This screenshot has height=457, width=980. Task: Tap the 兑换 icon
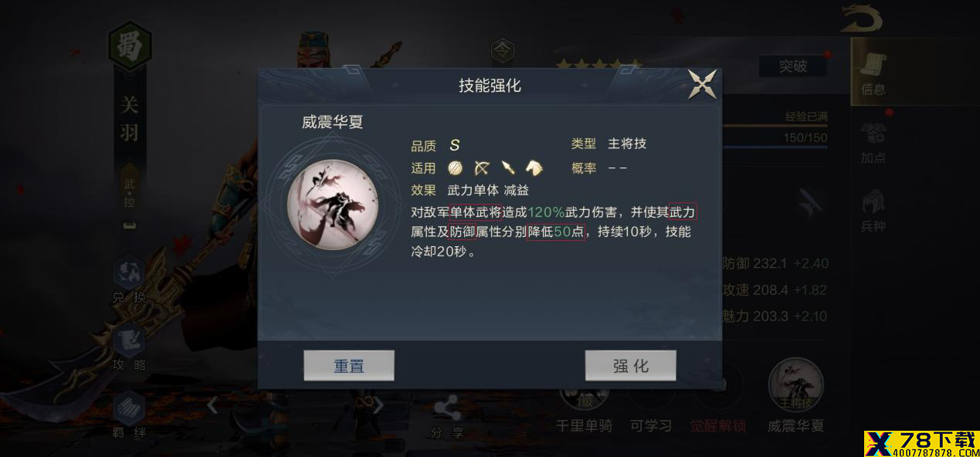click(129, 280)
